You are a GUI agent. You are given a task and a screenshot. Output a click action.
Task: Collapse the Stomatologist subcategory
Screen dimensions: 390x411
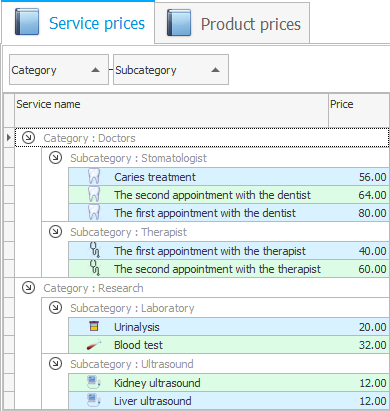55,157
